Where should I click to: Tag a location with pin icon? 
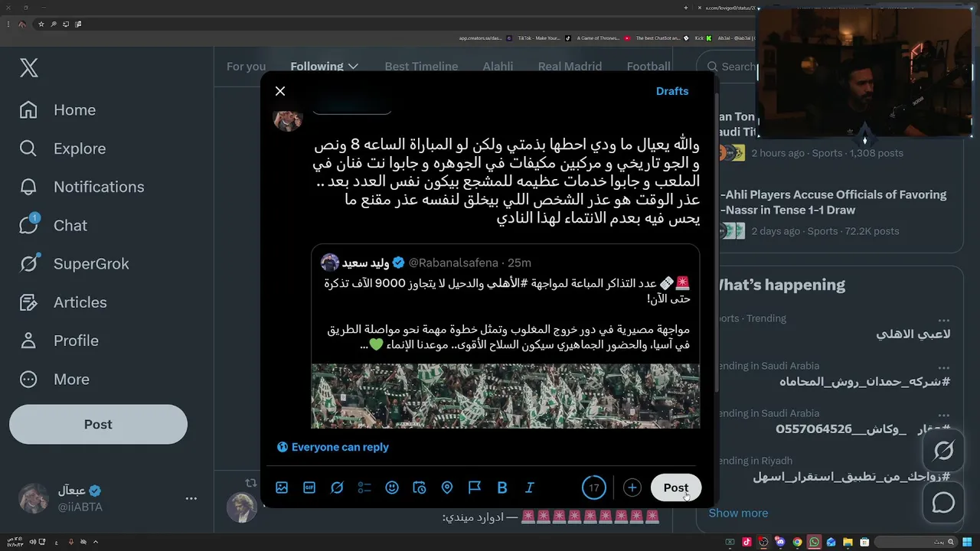click(447, 487)
